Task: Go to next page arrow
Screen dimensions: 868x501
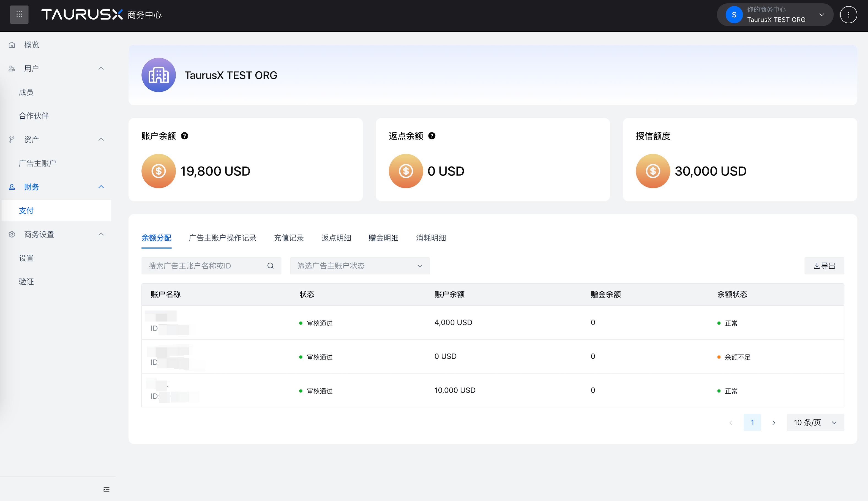Action: [x=774, y=423]
